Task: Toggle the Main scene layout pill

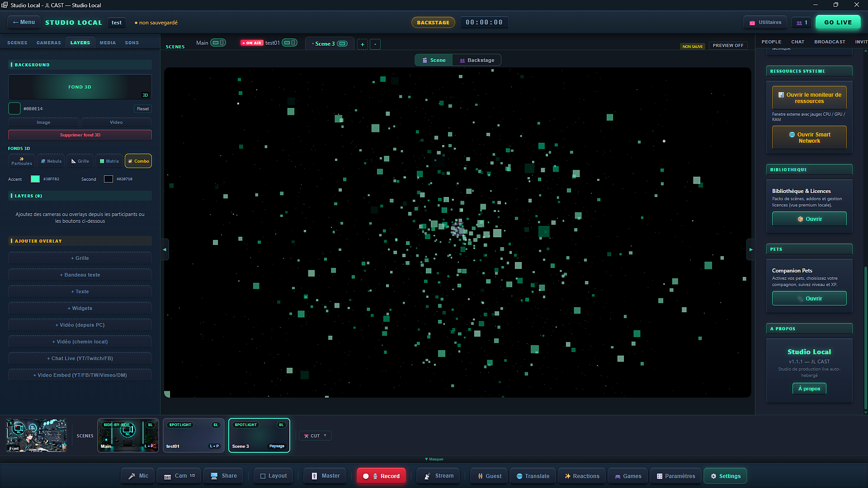Action: pyautogui.click(x=218, y=43)
